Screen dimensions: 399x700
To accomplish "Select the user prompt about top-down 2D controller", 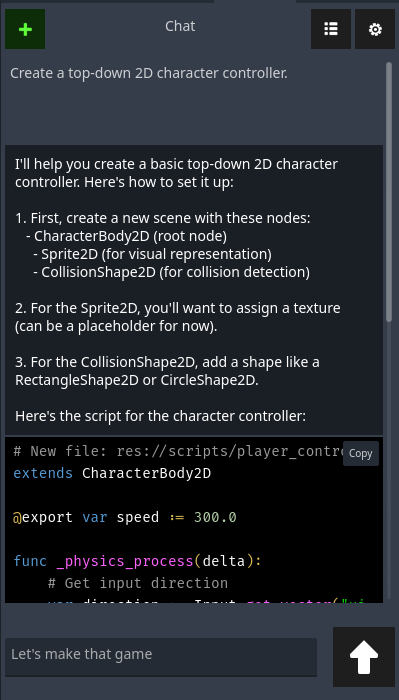I will tap(149, 73).
